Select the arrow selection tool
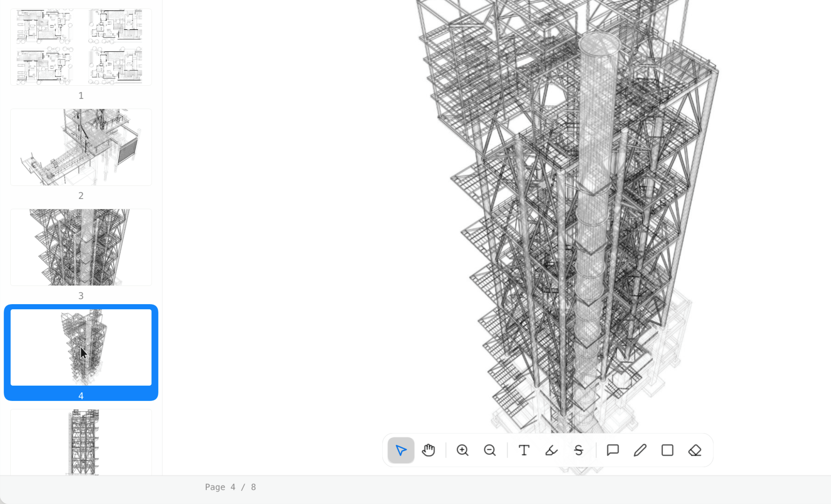The height and width of the screenshot is (504, 831). tap(401, 450)
